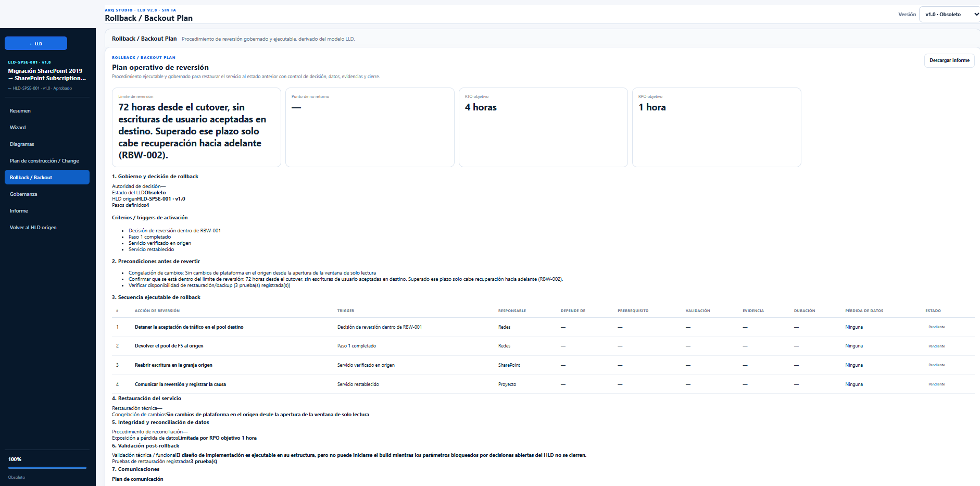Click the Pérdida de datos column header
Image resolution: width=980 pixels, height=486 pixels.
pyautogui.click(x=864, y=311)
